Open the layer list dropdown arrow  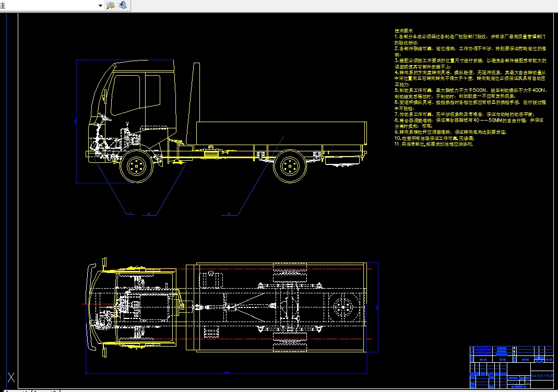pos(100,5)
